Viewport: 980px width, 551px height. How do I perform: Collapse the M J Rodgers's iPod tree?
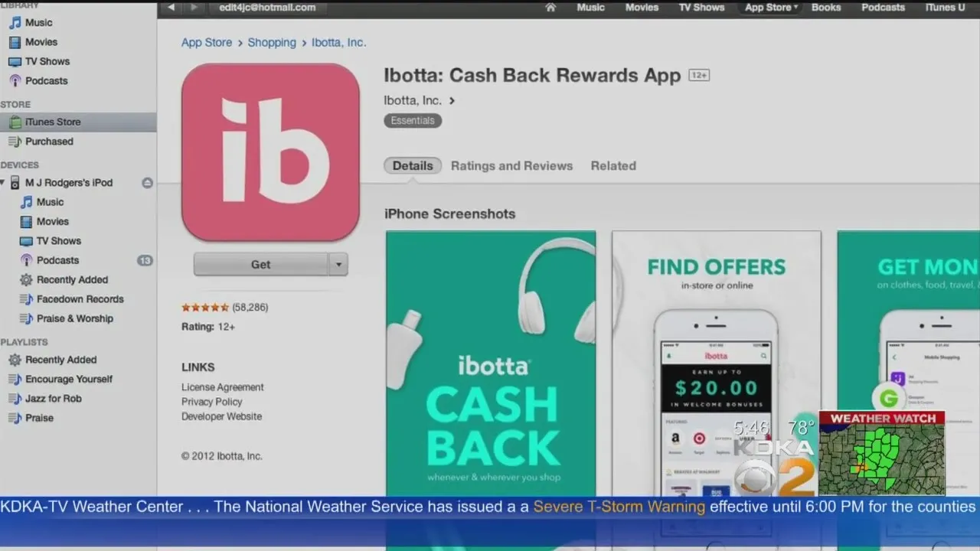[x=3, y=183]
